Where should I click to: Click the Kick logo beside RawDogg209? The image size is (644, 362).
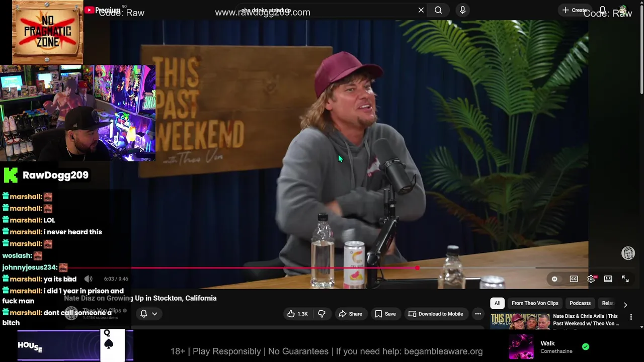11,175
